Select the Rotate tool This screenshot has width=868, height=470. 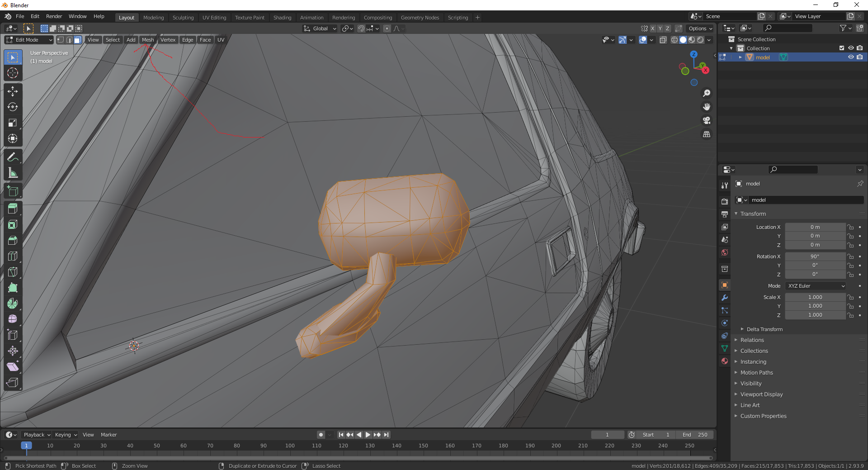[13, 107]
